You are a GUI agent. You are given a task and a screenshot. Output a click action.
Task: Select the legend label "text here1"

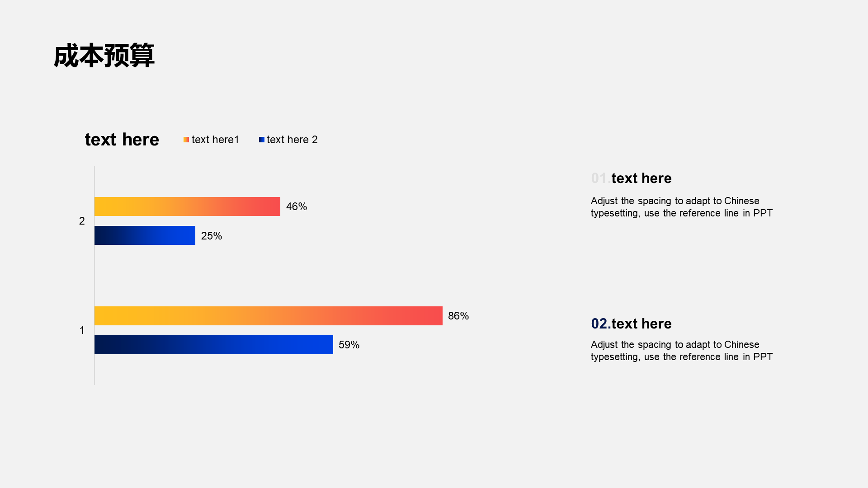tap(215, 140)
